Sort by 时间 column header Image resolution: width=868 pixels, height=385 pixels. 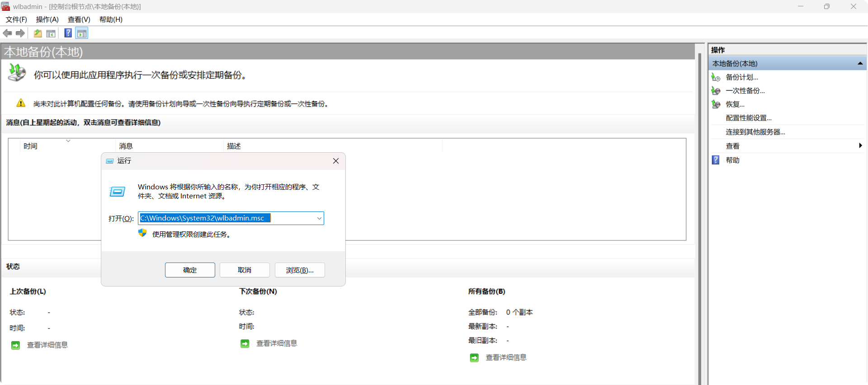click(68, 146)
